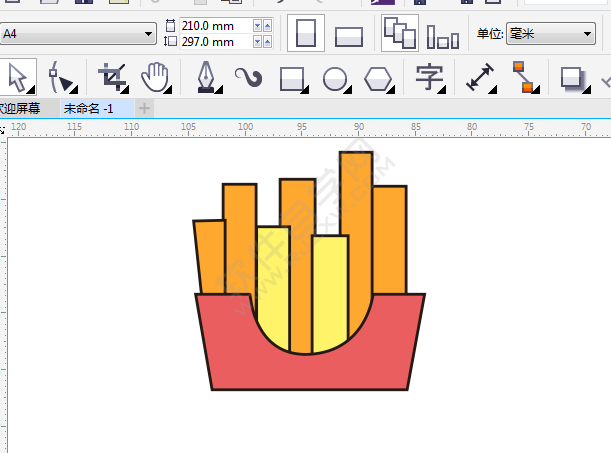611x453 pixels.
Task: Switch to portrait page orientation
Action: tap(307, 33)
